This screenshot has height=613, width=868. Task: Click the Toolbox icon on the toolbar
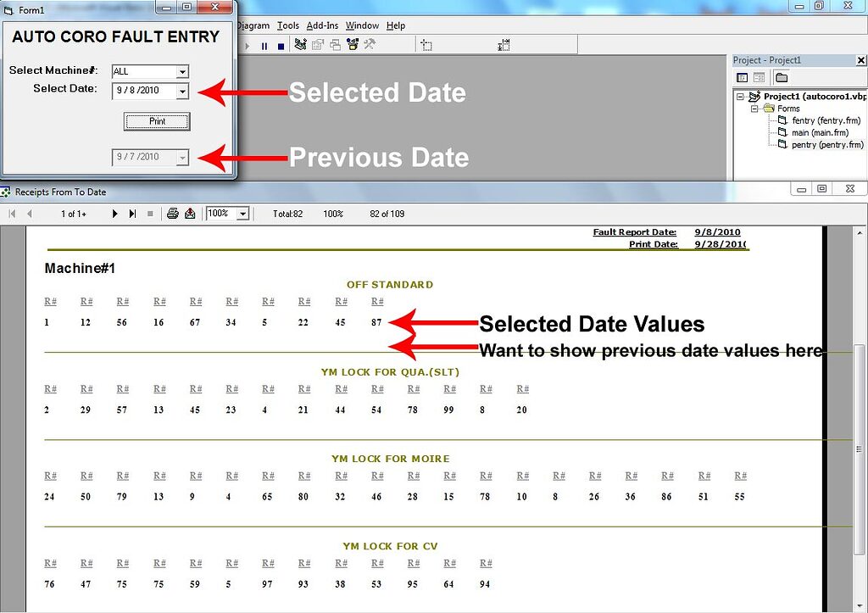coord(371,45)
